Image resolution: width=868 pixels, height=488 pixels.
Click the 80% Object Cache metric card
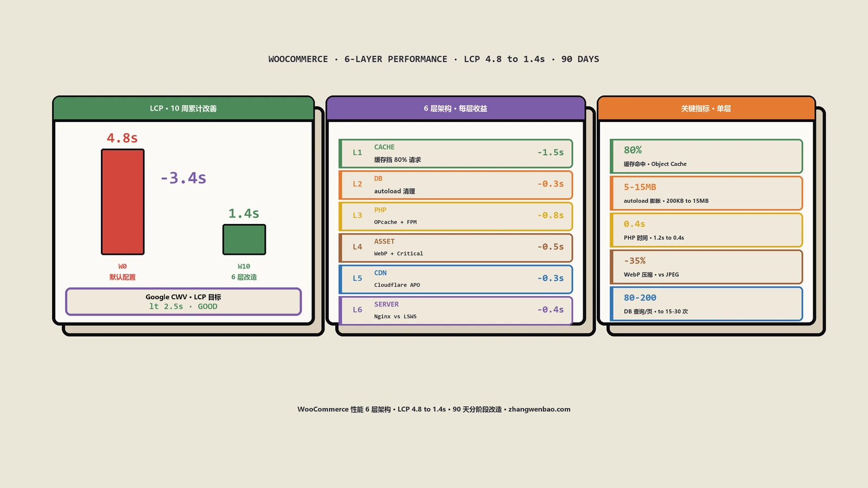click(706, 156)
